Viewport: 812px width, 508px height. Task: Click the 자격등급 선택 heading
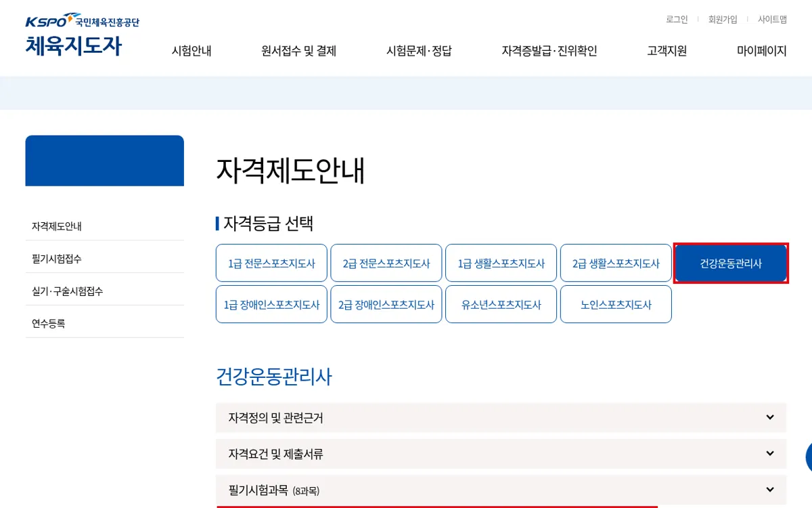[268, 223]
